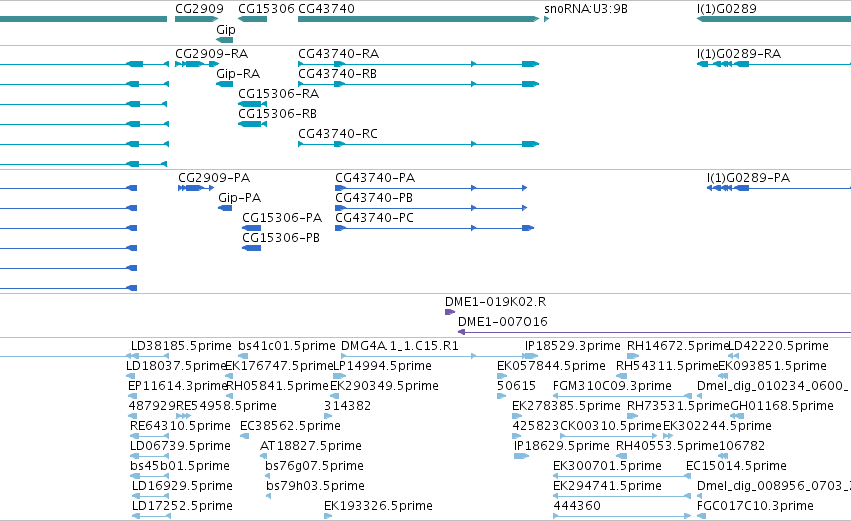851x521 pixels.
Task: Select the Gip gene arrow glyph
Action: tap(224, 40)
